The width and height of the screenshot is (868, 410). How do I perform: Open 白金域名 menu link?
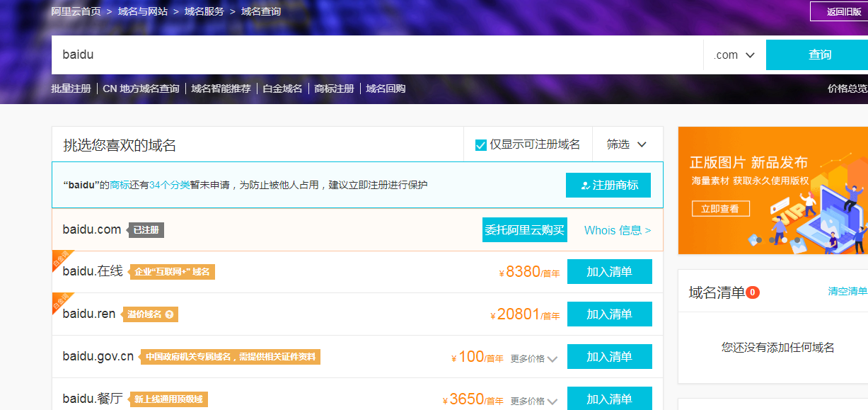pos(283,89)
